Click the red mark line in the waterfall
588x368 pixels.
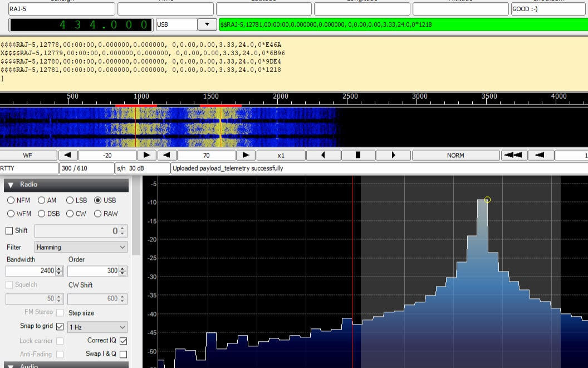[135, 127]
